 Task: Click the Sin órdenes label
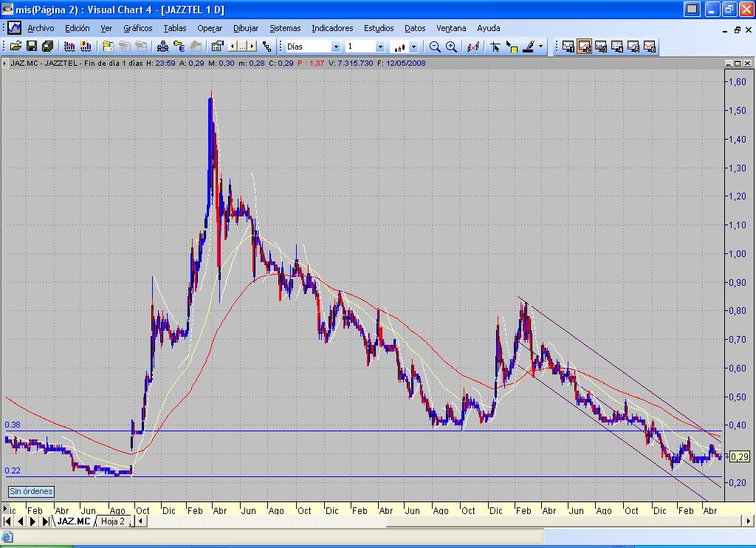[x=31, y=491]
